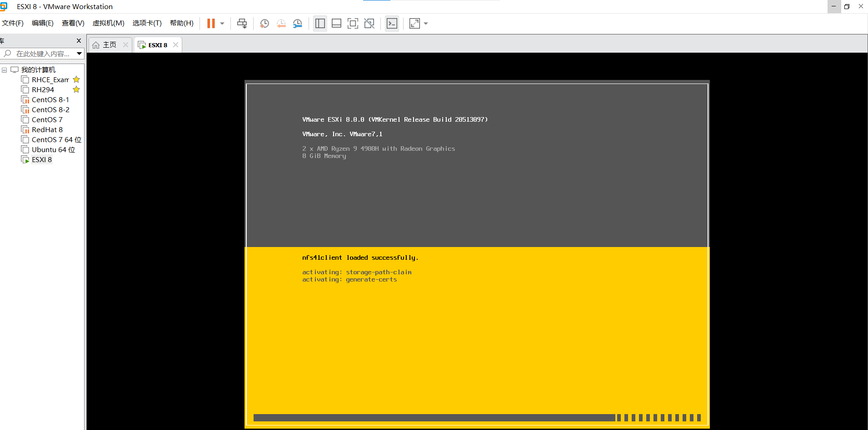Toggle the thumbnail bar view
This screenshot has height=430, width=868.
tap(336, 24)
